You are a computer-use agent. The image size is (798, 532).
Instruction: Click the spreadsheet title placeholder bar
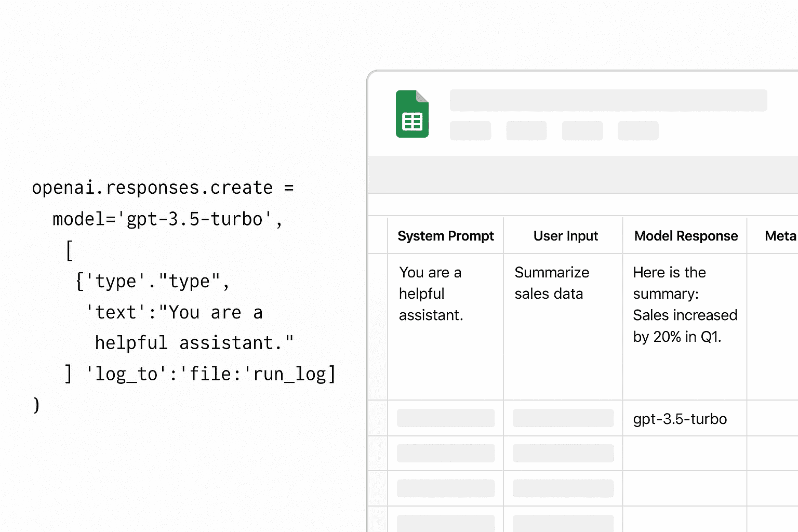click(x=608, y=100)
